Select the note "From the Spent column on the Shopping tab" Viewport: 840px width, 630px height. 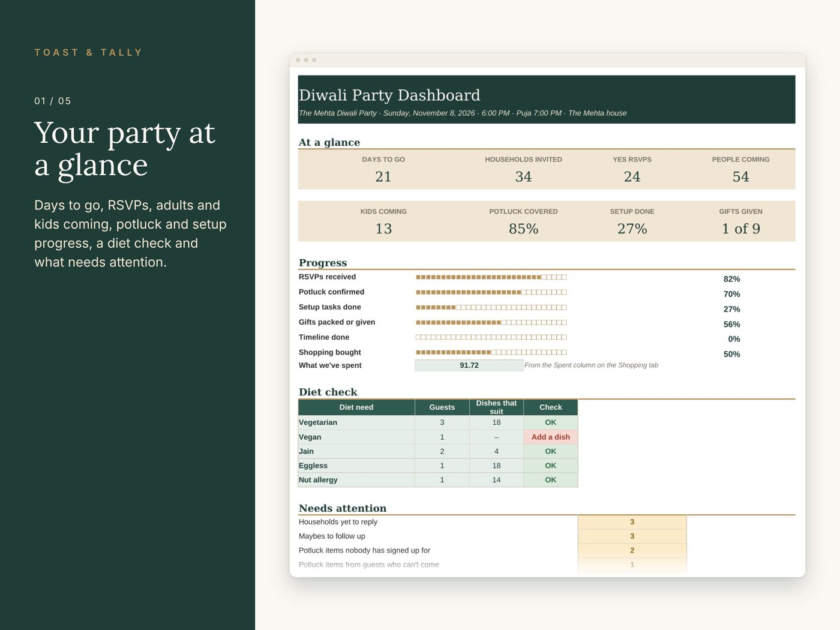[591, 365]
